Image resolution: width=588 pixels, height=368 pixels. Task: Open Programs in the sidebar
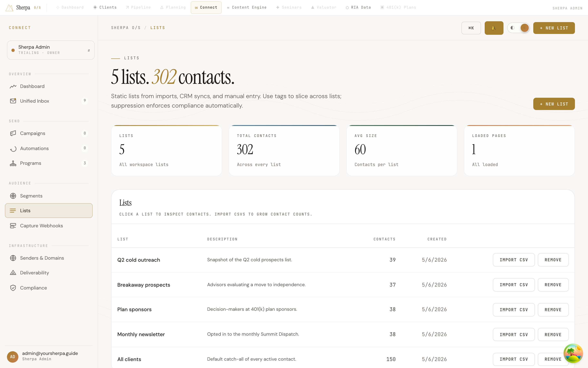pos(49,163)
